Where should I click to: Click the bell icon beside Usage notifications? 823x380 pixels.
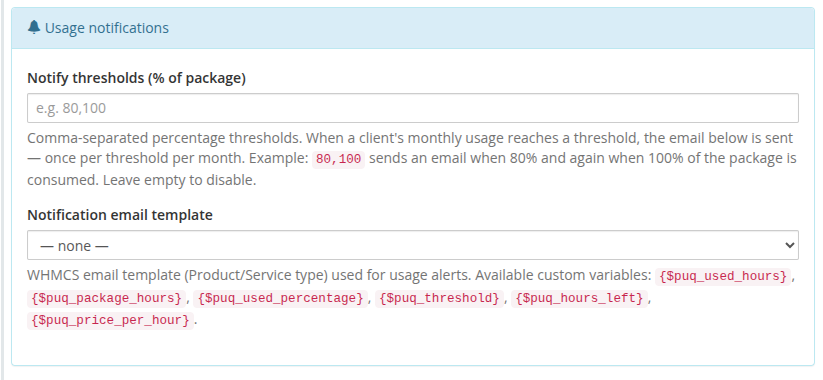pyautogui.click(x=34, y=27)
